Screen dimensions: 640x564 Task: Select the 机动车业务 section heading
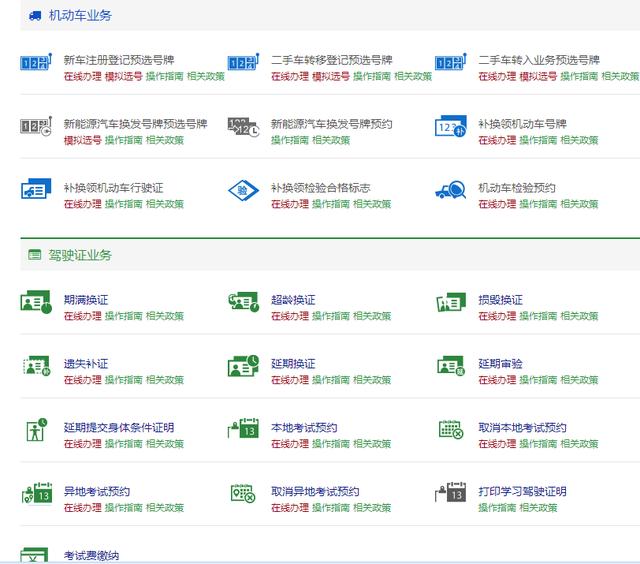(80, 16)
